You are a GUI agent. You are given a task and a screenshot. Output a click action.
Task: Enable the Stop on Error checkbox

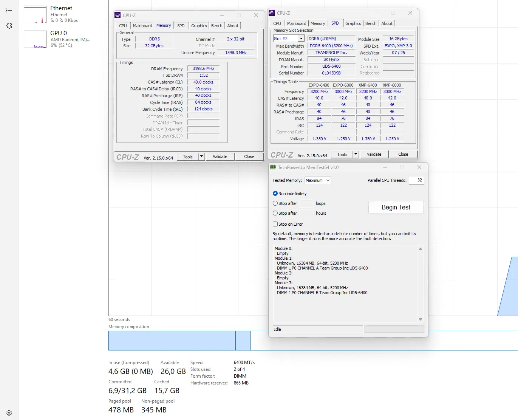275,224
